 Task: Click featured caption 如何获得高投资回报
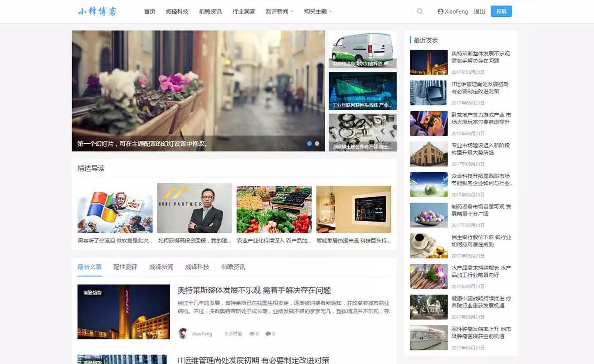click(195, 241)
